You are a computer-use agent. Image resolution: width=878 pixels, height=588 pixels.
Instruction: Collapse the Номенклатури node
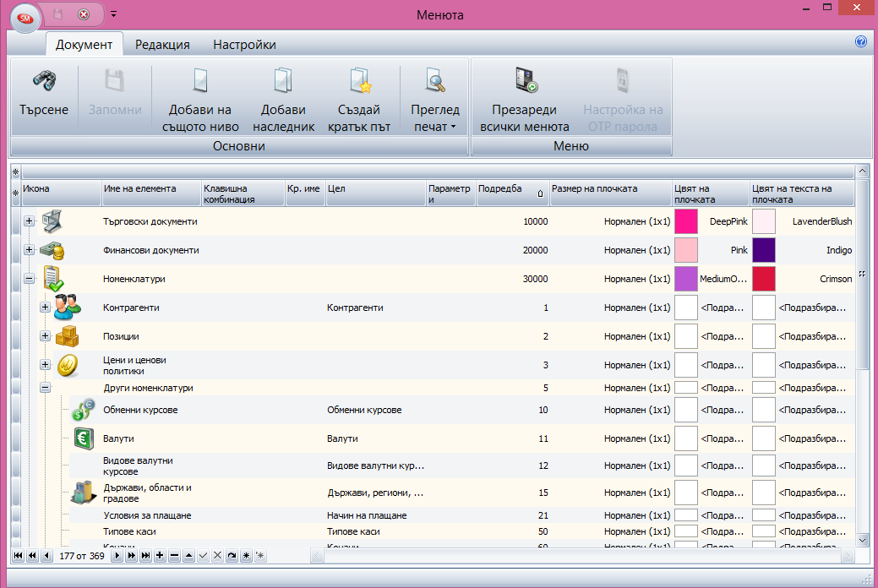(x=29, y=278)
